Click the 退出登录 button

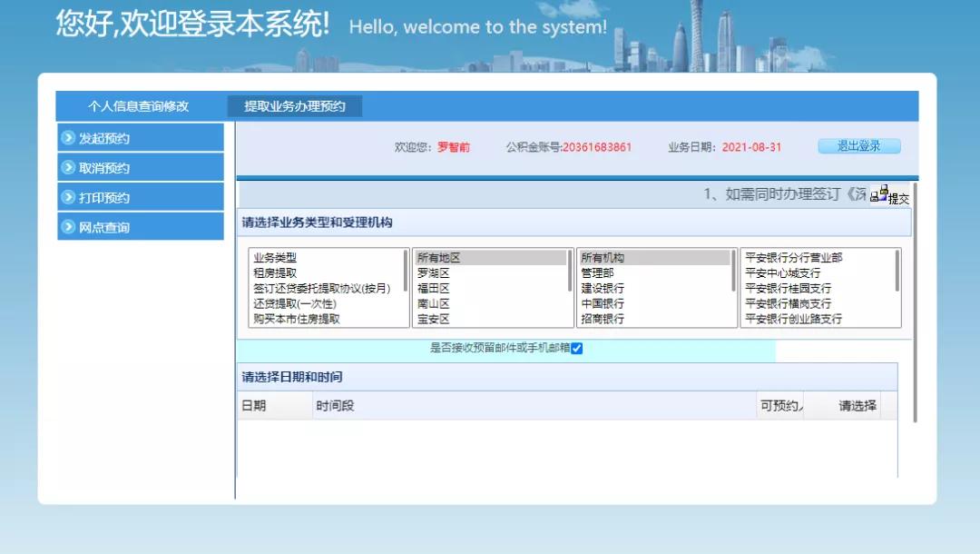(858, 145)
